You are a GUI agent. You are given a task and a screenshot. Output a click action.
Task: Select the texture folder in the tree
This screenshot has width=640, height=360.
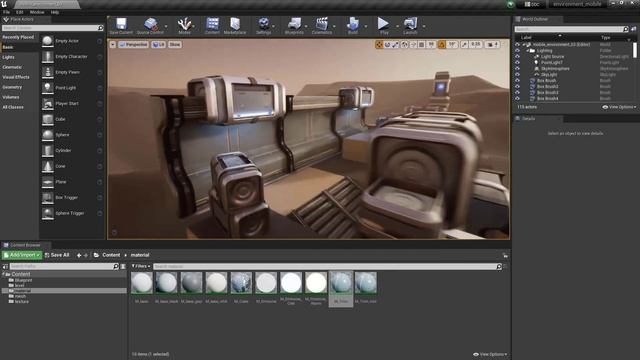click(x=22, y=302)
